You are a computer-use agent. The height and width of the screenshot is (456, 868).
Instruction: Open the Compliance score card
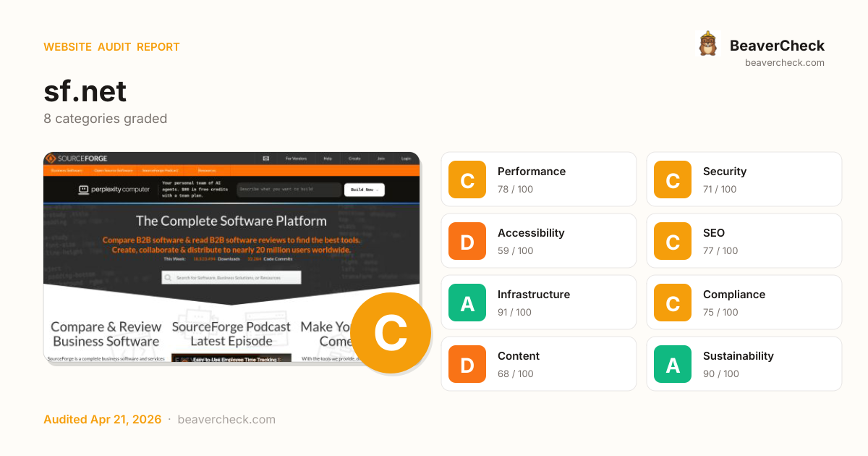(744, 303)
